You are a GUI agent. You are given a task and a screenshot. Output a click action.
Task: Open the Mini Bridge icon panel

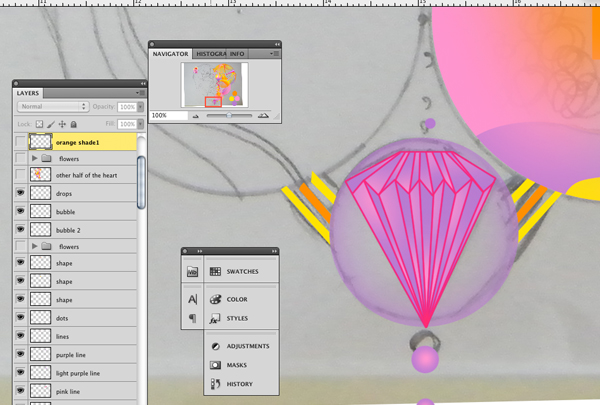pyautogui.click(x=192, y=272)
